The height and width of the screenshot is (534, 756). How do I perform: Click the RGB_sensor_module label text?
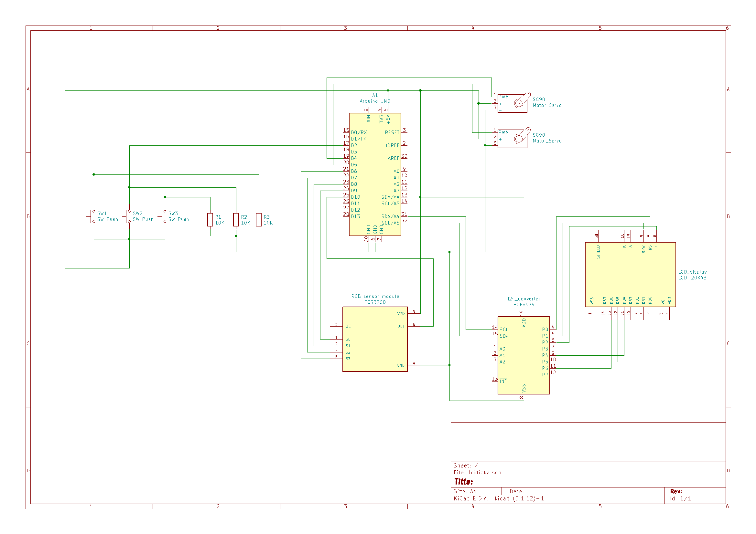point(375,296)
